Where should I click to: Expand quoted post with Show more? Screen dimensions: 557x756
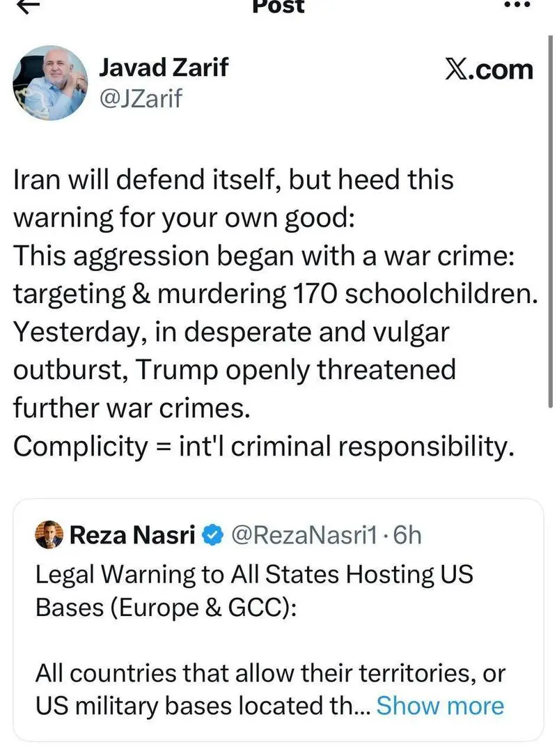click(439, 706)
